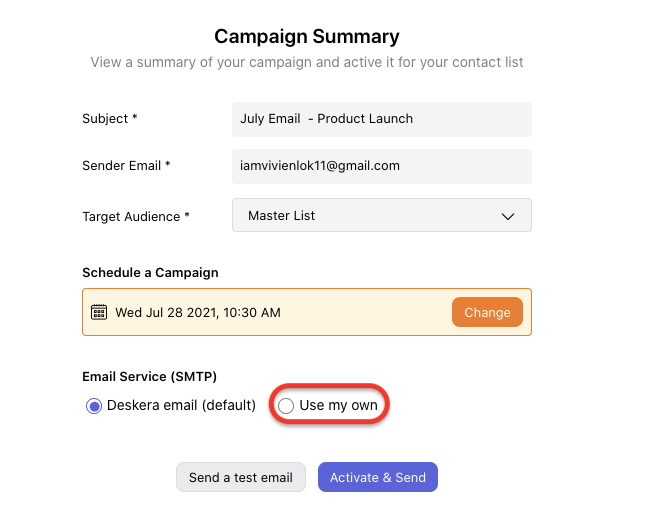Viewport: 650px width, 515px height.
Task: Click the campaign summary description subtitle
Action: point(307,62)
